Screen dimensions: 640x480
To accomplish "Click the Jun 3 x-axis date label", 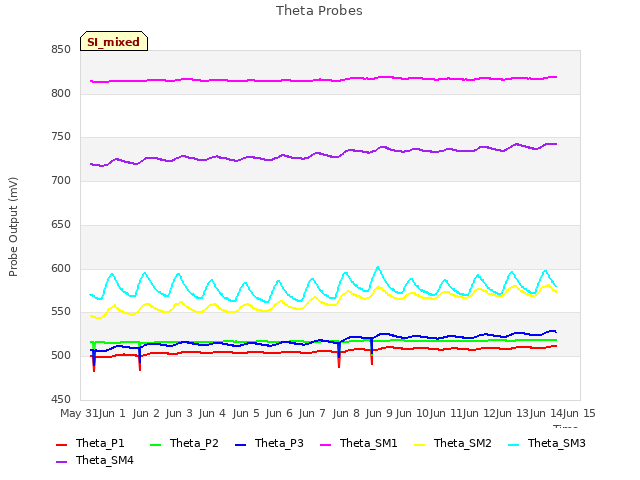I will coord(179,413).
